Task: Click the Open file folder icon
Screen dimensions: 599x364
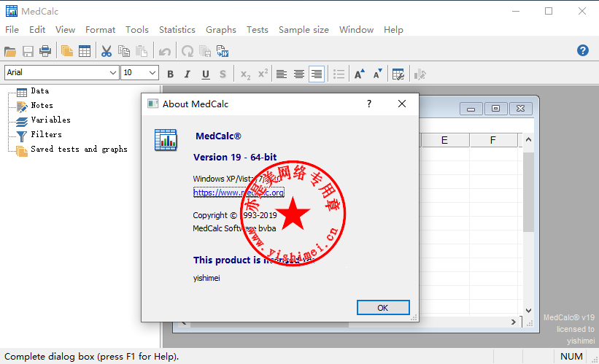Action: (10, 51)
